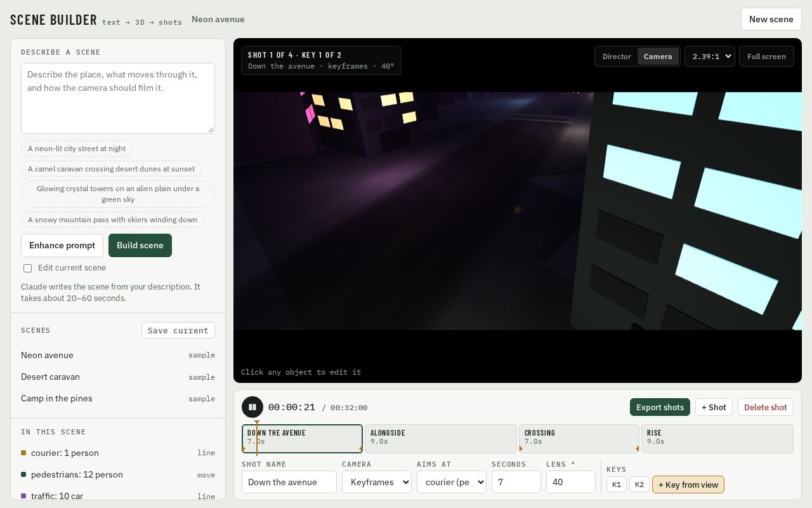Select the traffic: 10 car object
Image resolution: width=812 pixels, height=508 pixels.
click(118, 496)
